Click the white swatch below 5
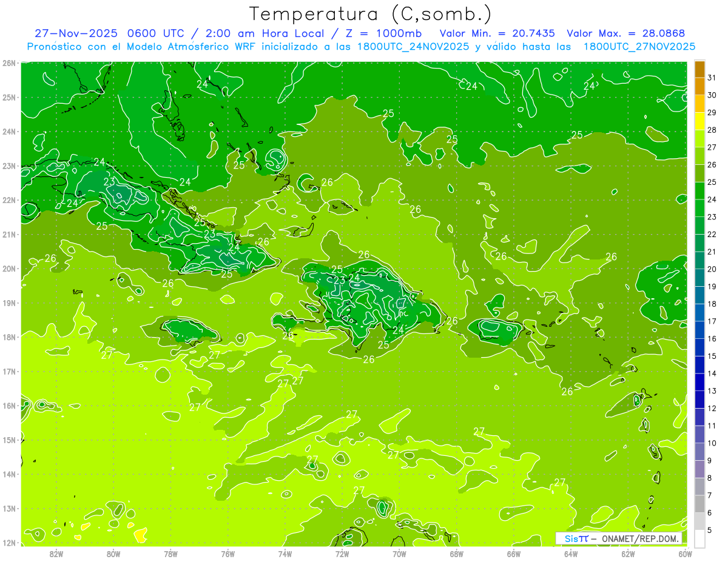Viewport: 728px width, 562px height. click(x=699, y=538)
